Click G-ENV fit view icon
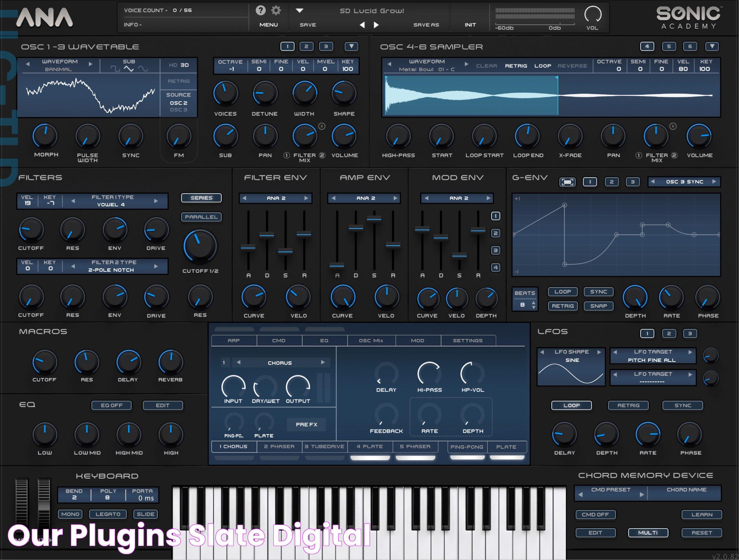The height and width of the screenshot is (560, 739). (567, 182)
